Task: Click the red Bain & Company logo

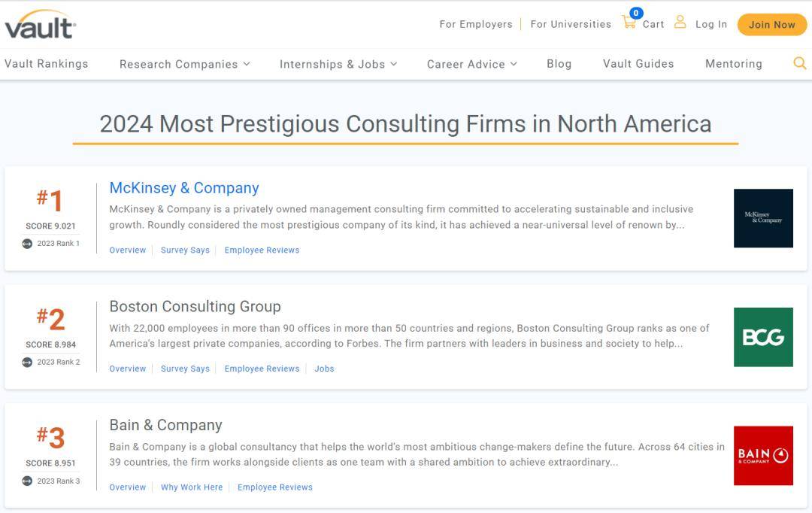Action: click(x=763, y=456)
